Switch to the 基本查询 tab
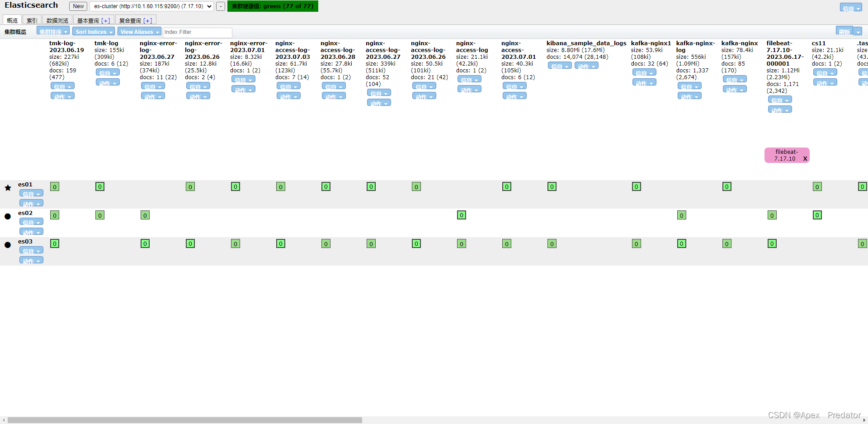This screenshot has width=868, height=424. click(x=88, y=20)
